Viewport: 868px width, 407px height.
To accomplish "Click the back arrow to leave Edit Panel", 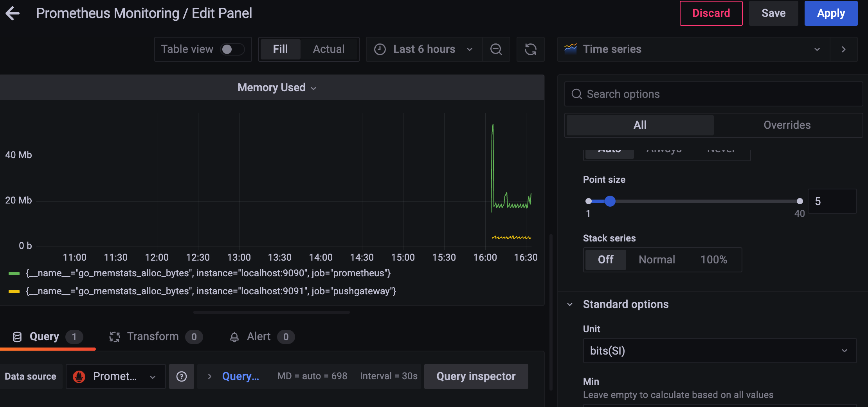I will (13, 13).
